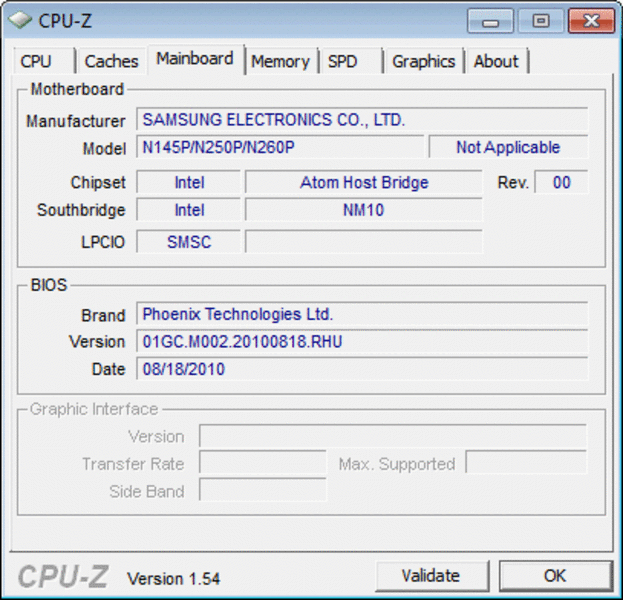
Task: Click the BIOS date 08/18/2010 field
Action: [x=362, y=369]
